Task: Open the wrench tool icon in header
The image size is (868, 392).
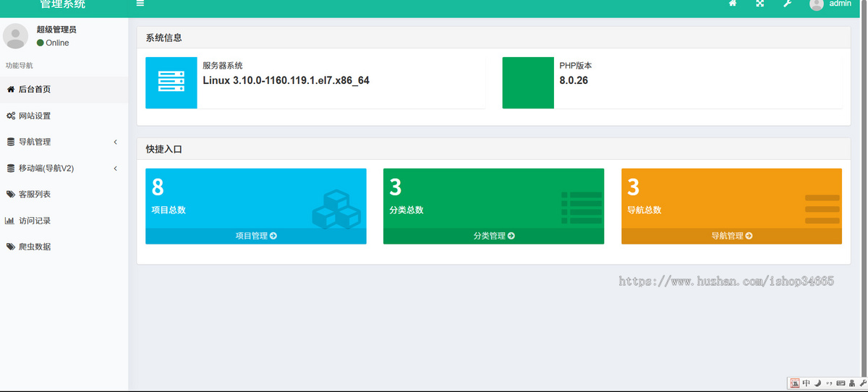Action: (x=788, y=4)
